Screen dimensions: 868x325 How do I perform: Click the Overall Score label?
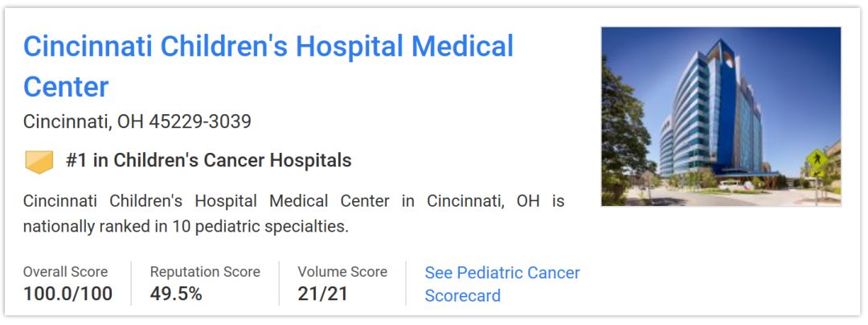(x=65, y=272)
